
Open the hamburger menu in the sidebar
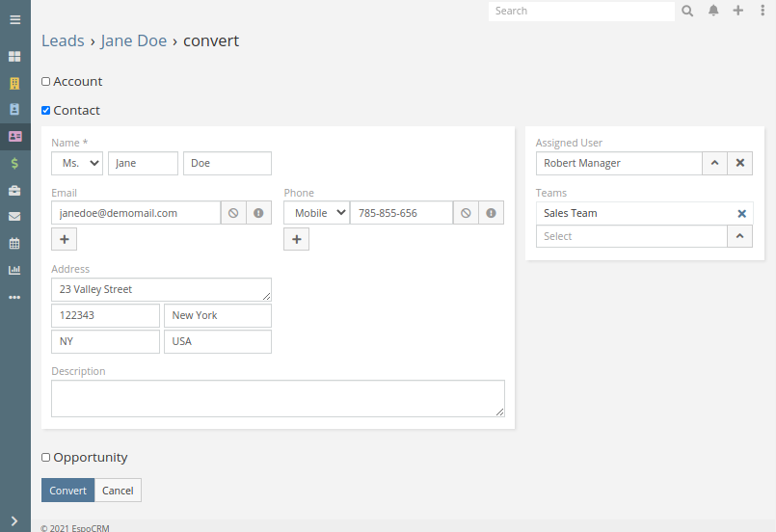click(x=14, y=20)
